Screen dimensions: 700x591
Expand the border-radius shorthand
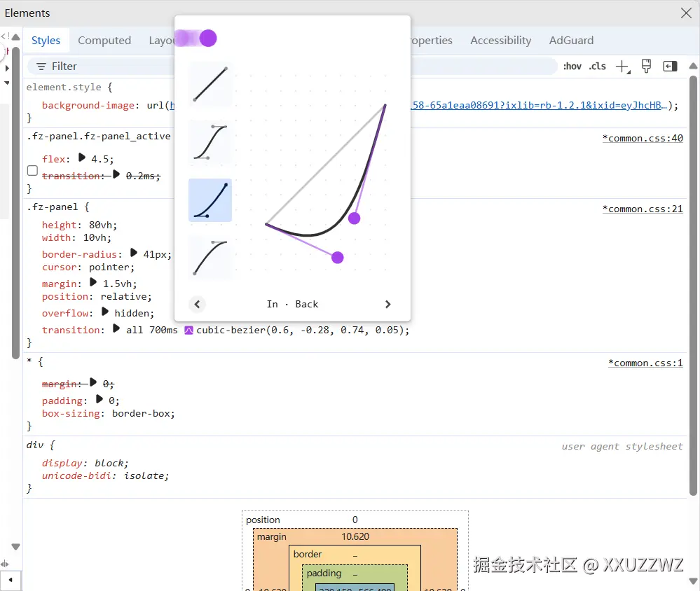point(133,253)
